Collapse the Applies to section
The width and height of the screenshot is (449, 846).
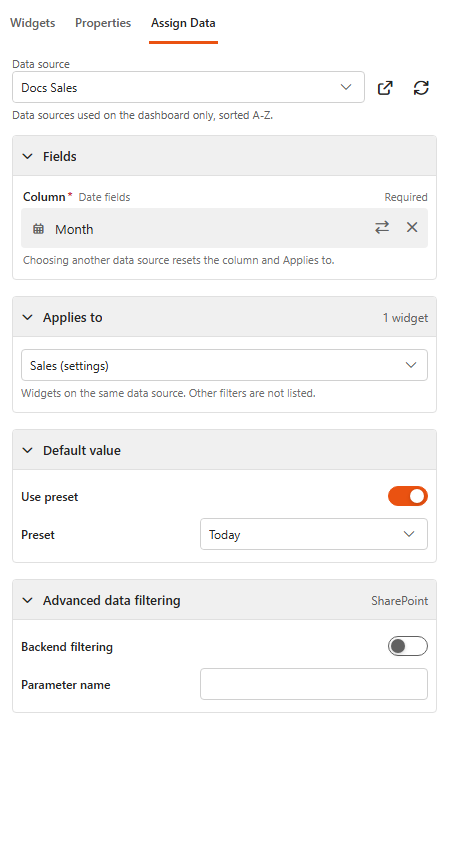coord(28,317)
